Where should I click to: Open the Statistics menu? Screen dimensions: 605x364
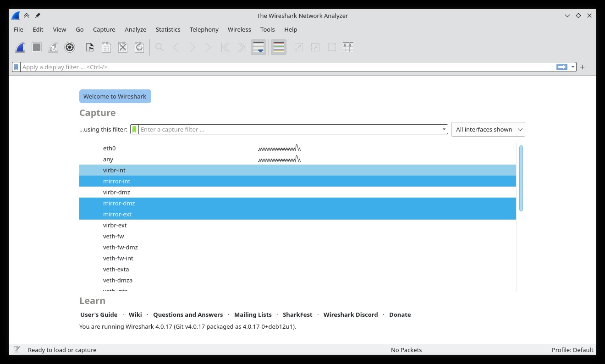coord(168,29)
